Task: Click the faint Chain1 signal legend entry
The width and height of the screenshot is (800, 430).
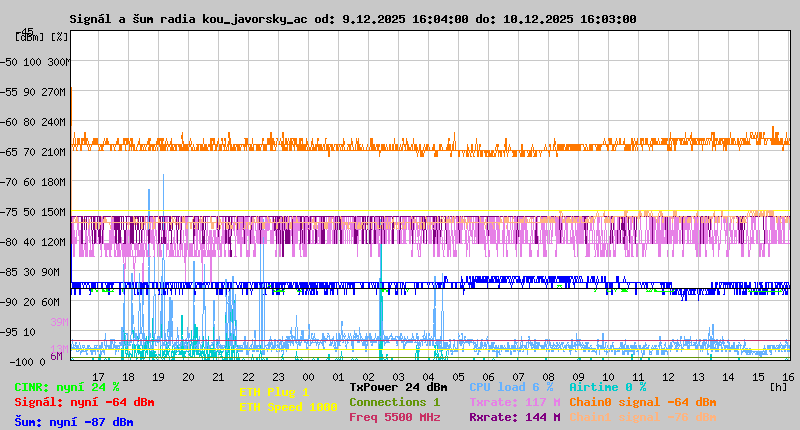Action: click(x=642, y=417)
